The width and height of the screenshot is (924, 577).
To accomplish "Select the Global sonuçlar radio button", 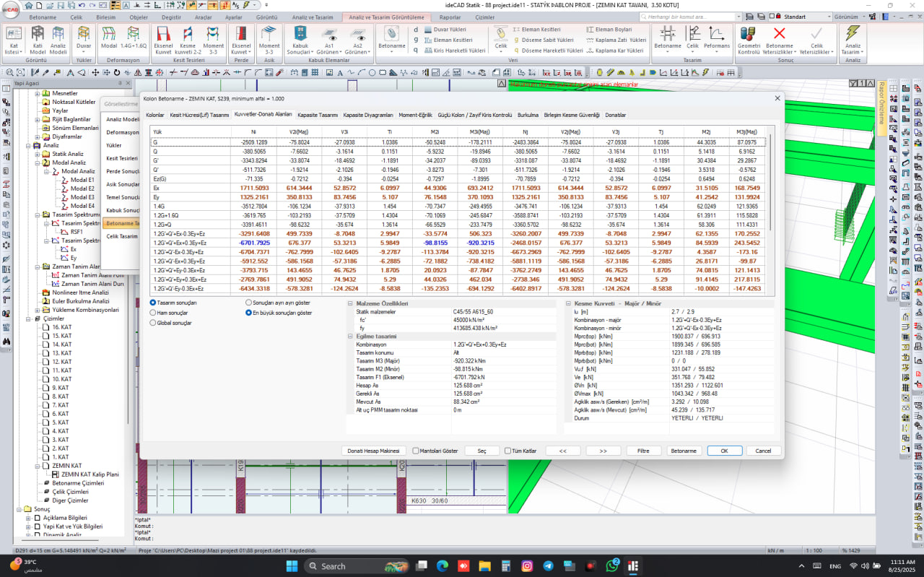I will pyautogui.click(x=152, y=323).
